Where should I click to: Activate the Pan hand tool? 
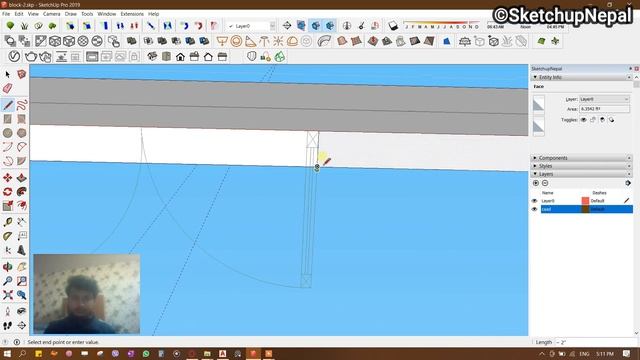tap(22, 267)
